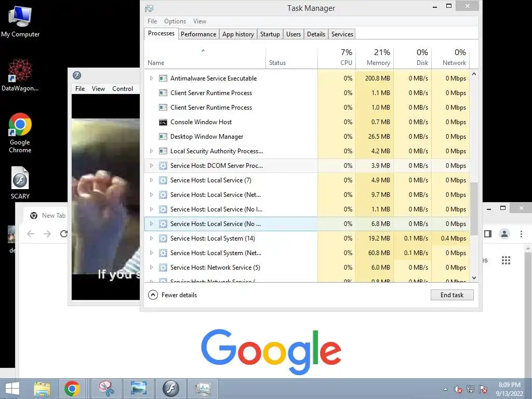Expand Service Host: Local Service (Net...)

point(151,195)
